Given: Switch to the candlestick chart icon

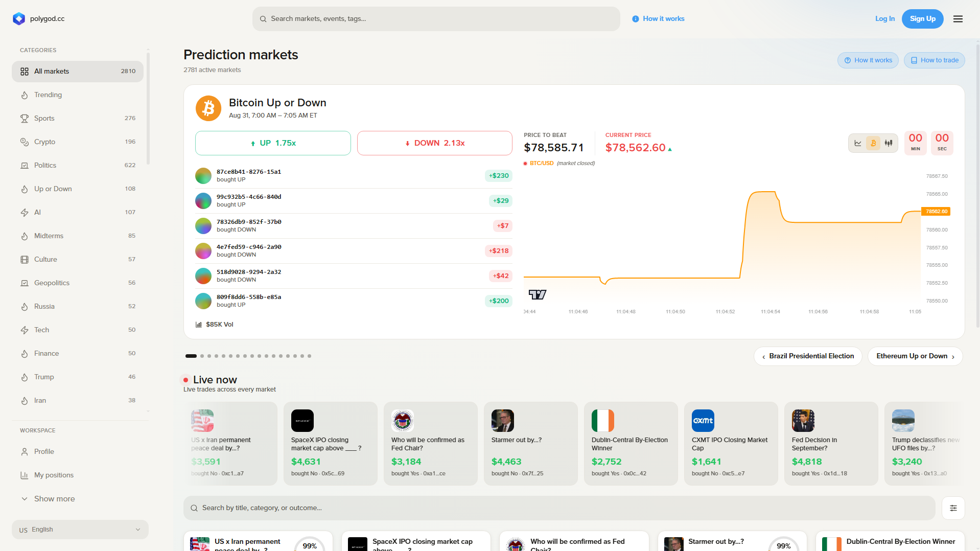Looking at the screenshot, I should click(x=889, y=143).
